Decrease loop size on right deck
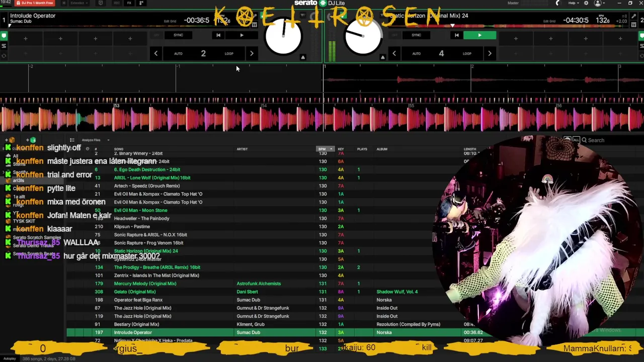 394,53
